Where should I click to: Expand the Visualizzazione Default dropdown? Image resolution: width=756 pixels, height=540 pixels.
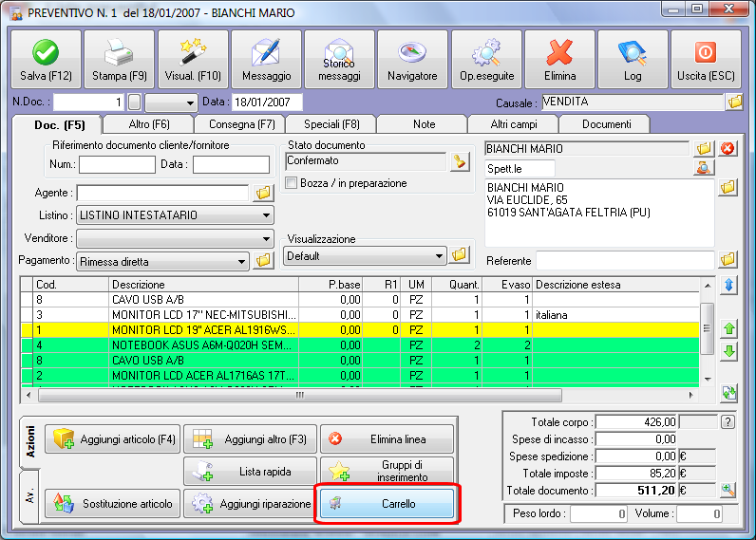365,256
